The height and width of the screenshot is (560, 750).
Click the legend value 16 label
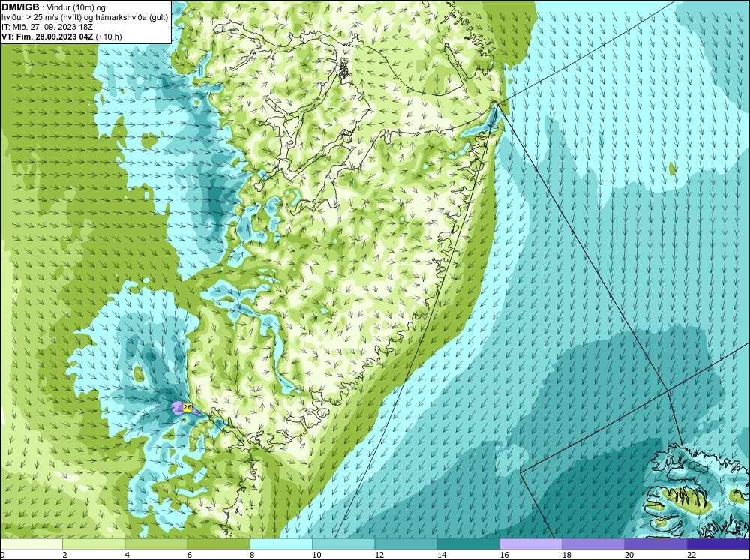point(504,555)
